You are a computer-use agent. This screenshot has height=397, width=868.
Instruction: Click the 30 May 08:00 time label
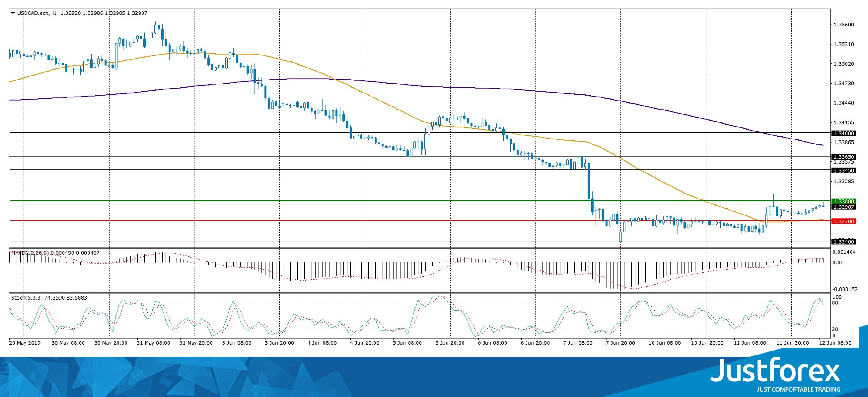(68, 343)
